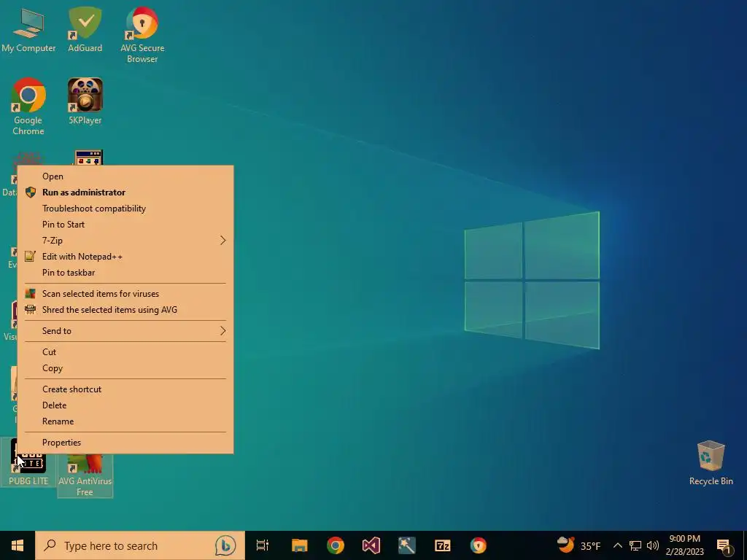Choose Cut in the context menu
Image resolution: width=747 pixels, height=560 pixels.
[x=125, y=352]
